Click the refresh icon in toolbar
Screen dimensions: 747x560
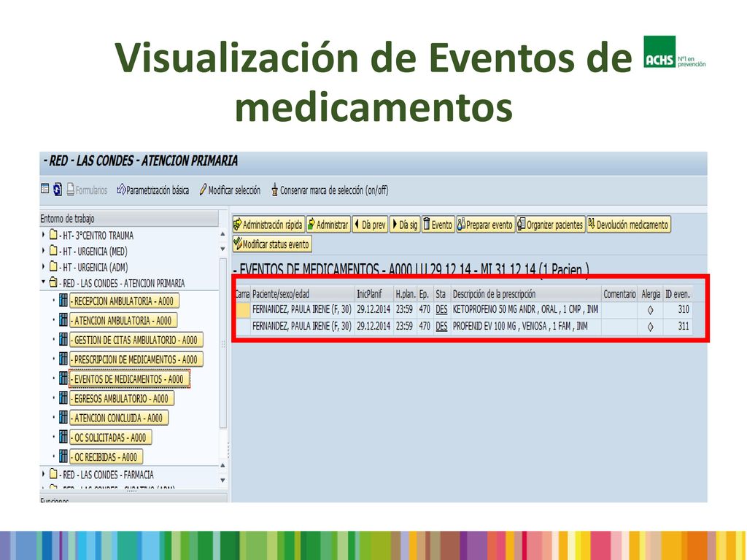point(57,189)
